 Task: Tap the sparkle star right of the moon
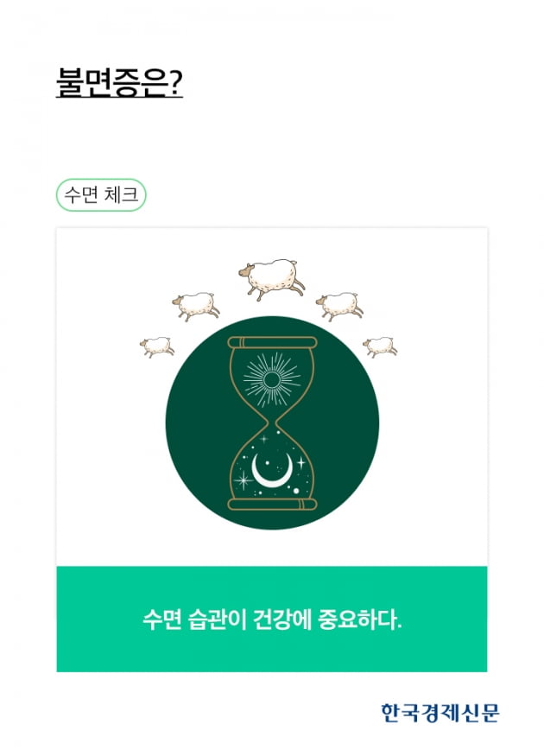(x=301, y=463)
